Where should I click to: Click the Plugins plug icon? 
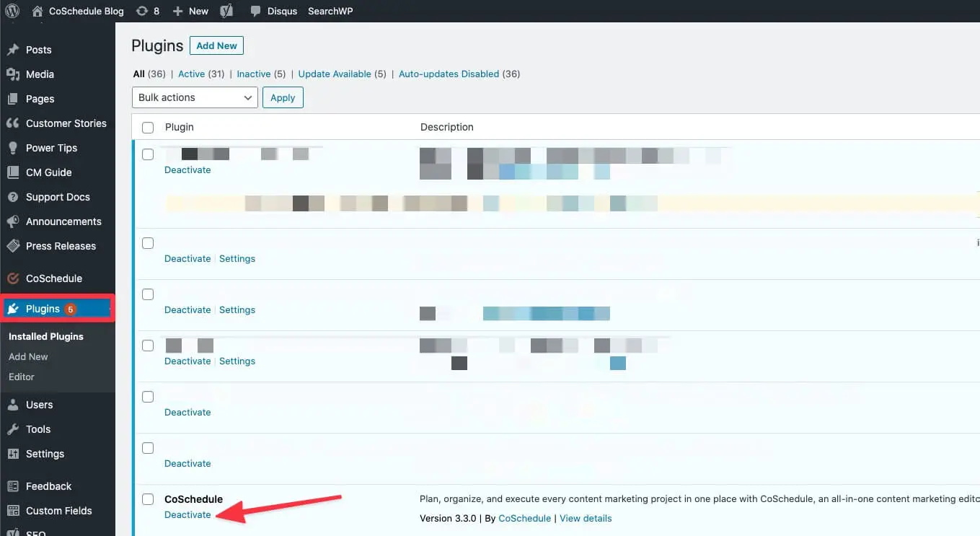[13, 309]
